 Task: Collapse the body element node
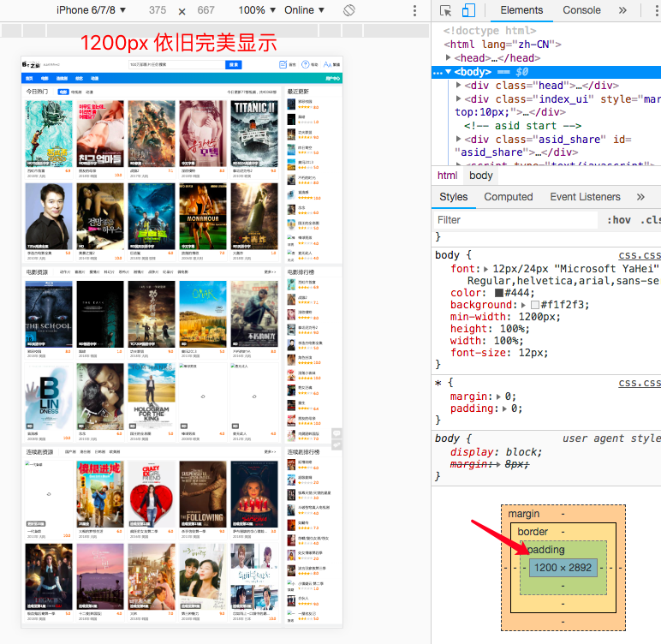coord(449,72)
